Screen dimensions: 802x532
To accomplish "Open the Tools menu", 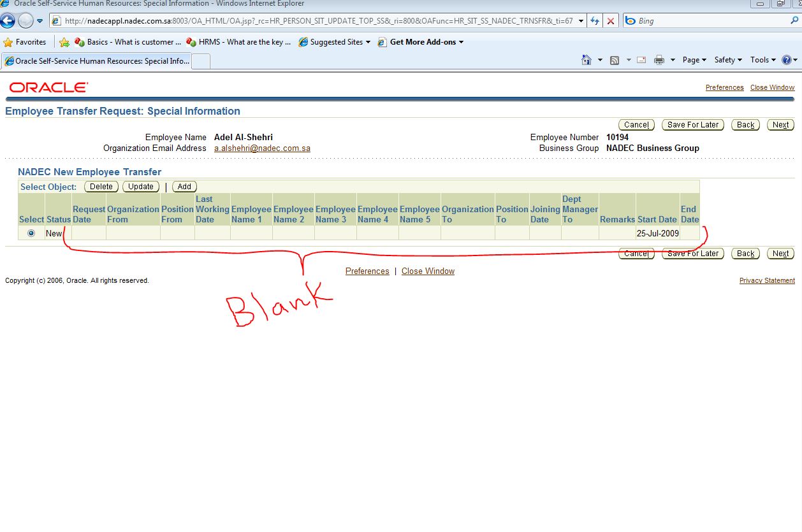I will click(762, 60).
